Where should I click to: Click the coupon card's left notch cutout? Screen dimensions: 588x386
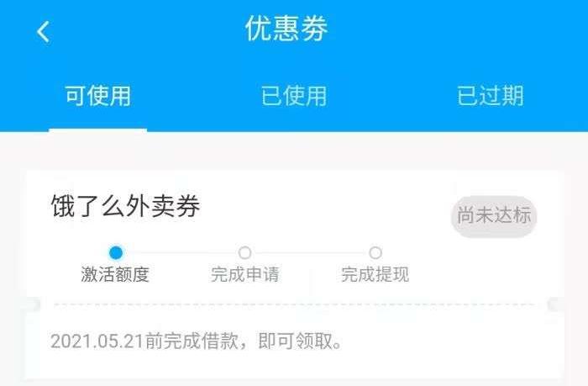coord(33,304)
